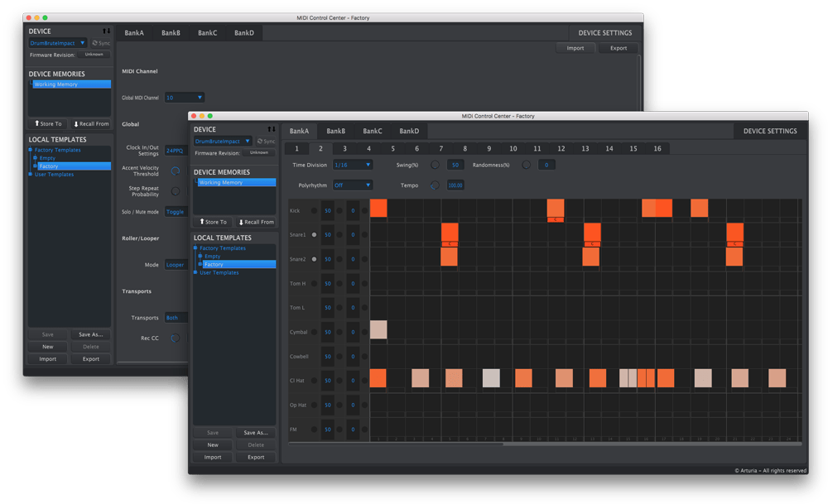
Task: Click the device up/down arrows icon in back window
Action: click(106, 31)
